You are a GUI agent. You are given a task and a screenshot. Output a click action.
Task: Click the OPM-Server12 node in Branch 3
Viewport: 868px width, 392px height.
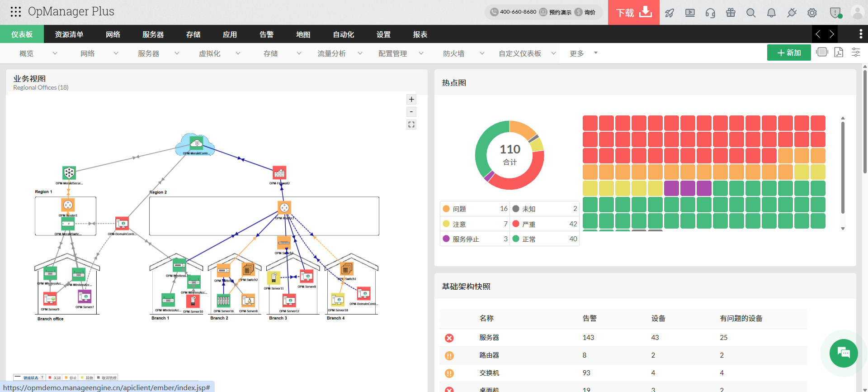[289, 301]
